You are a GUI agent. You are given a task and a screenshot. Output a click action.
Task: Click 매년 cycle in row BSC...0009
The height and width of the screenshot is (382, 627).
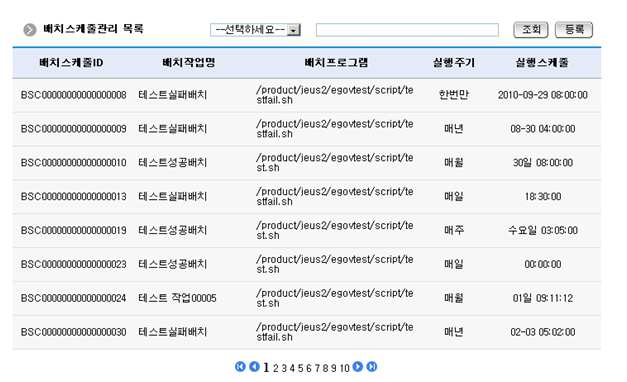453,128
